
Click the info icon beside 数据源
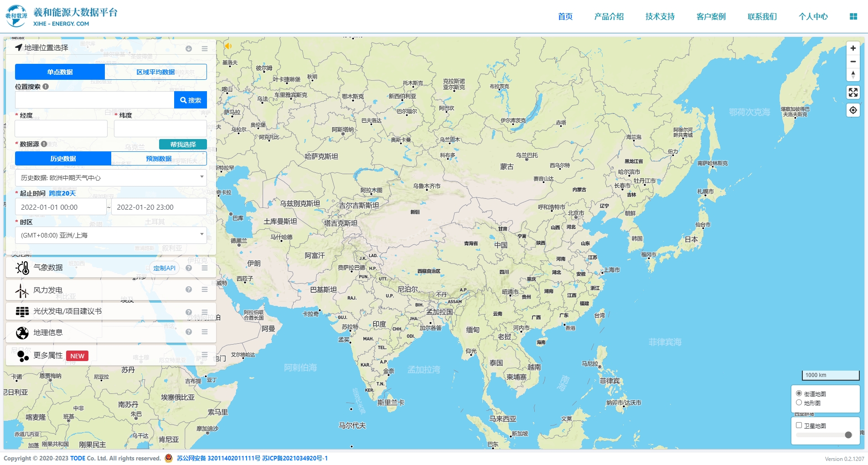[x=44, y=144]
